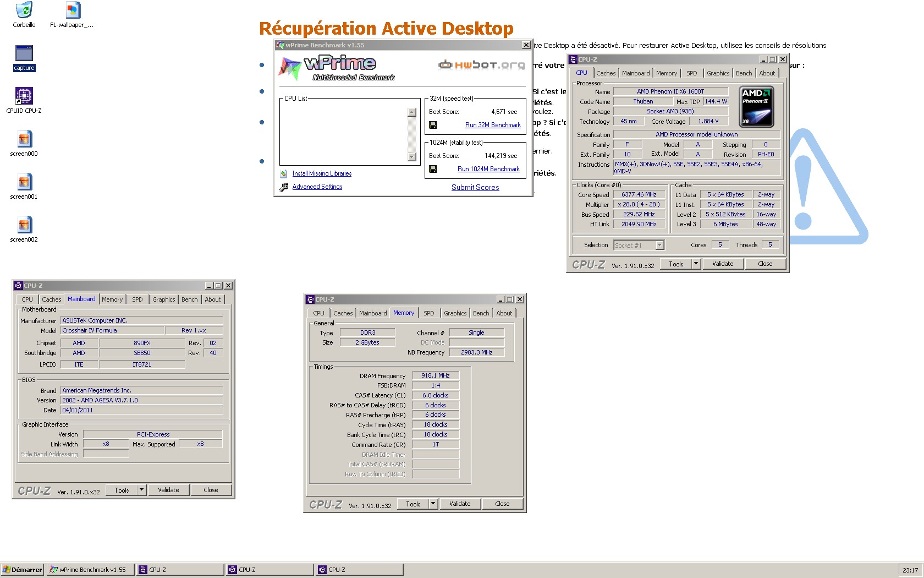Click scroll-up arrow of the CPU List

click(411, 112)
